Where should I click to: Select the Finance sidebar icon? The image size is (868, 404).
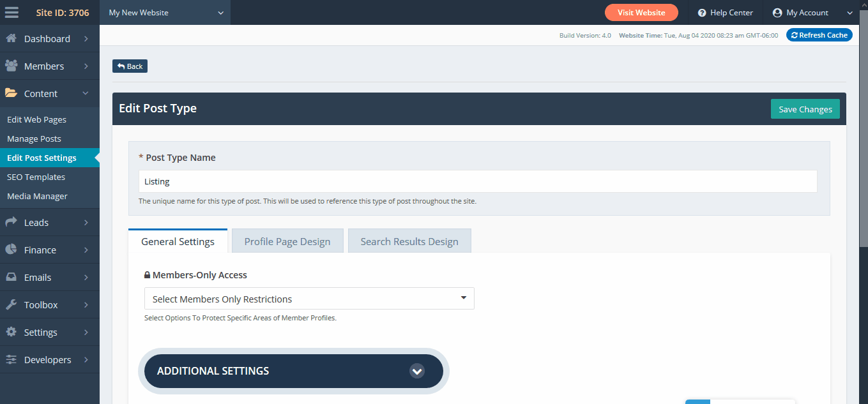click(x=11, y=249)
